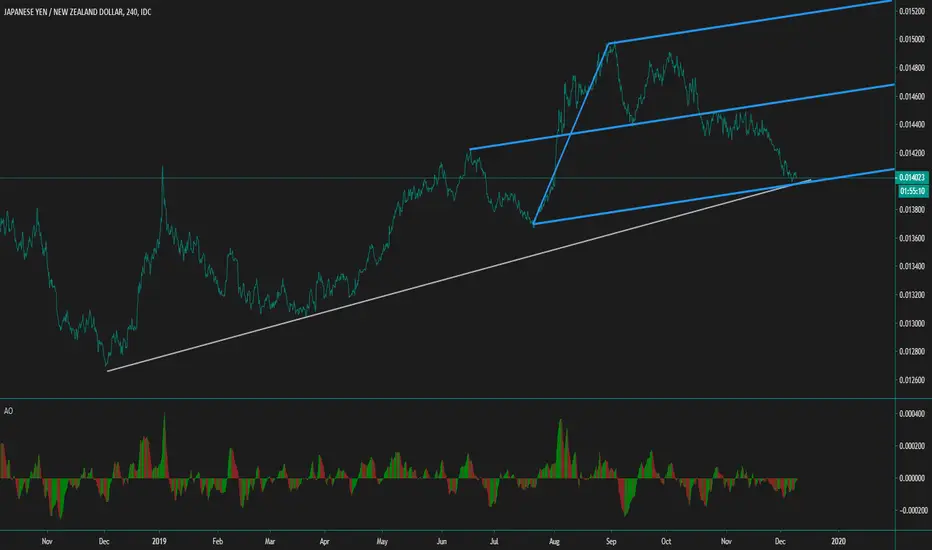Click the 0.015000 price axis label
The height and width of the screenshot is (550, 932).
(x=912, y=39)
